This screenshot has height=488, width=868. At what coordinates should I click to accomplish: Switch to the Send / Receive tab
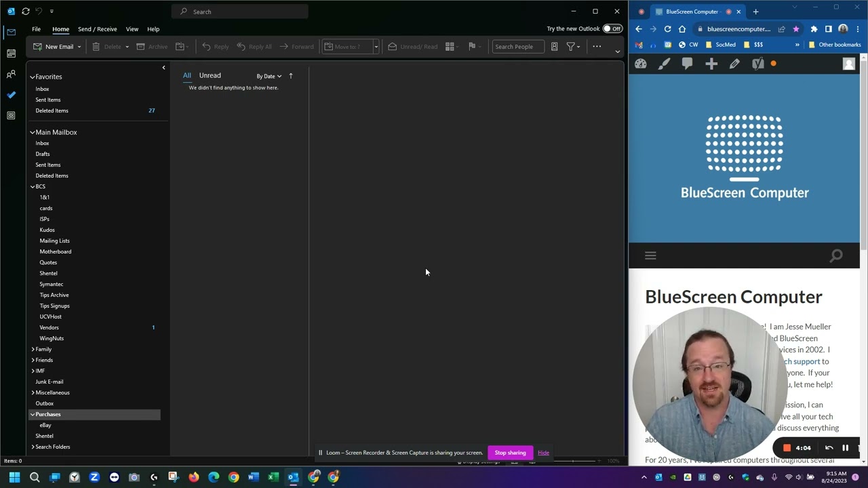(x=97, y=29)
